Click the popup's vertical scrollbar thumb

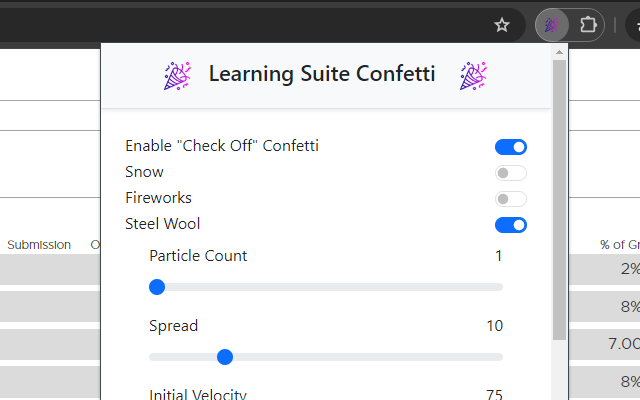point(559,200)
